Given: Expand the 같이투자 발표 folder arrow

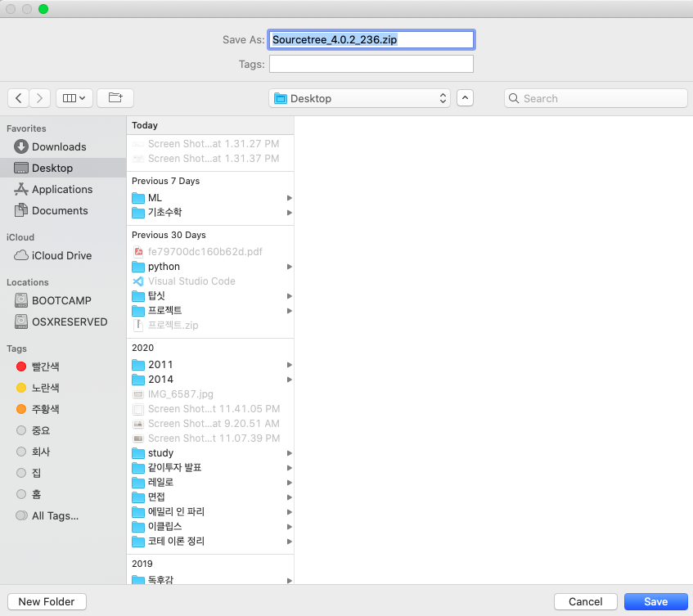Looking at the screenshot, I should (289, 468).
